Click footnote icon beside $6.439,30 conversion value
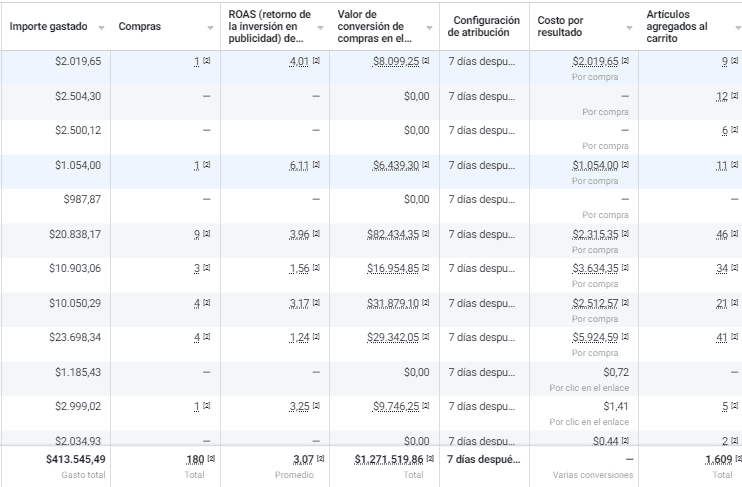 coord(425,165)
